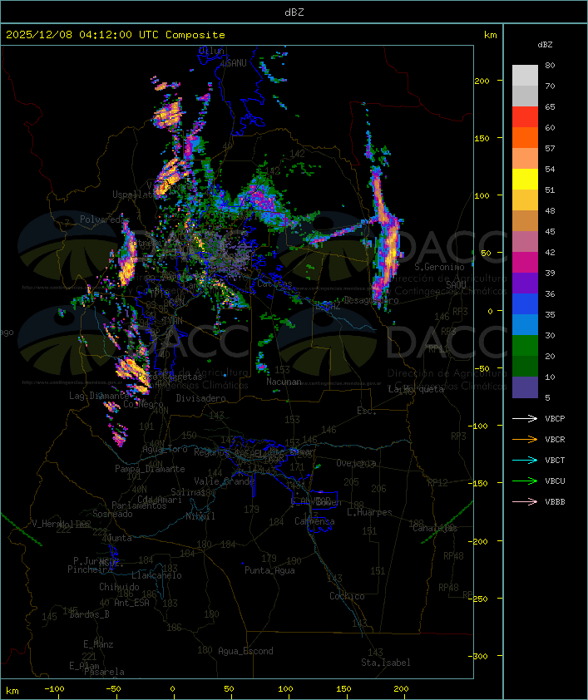Select the bright yellow 51–54 dBZ swatch

(x=525, y=179)
